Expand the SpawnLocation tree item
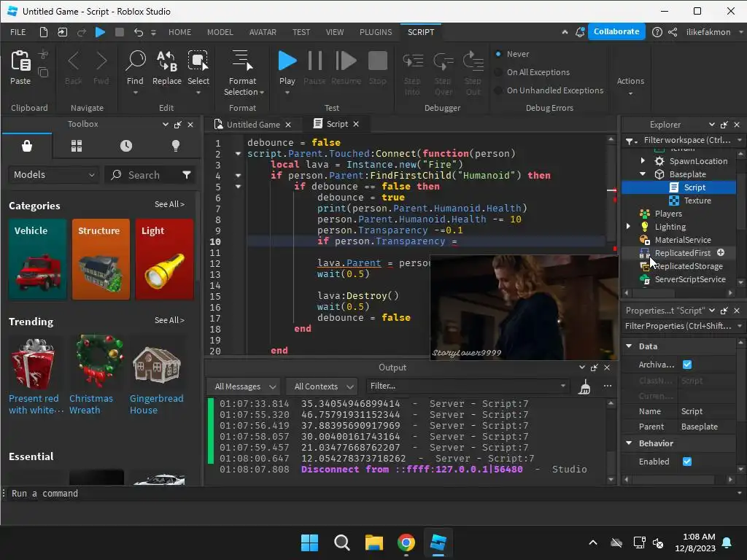Image resolution: width=747 pixels, height=560 pixels. pyautogui.click(x=643, y=161)
